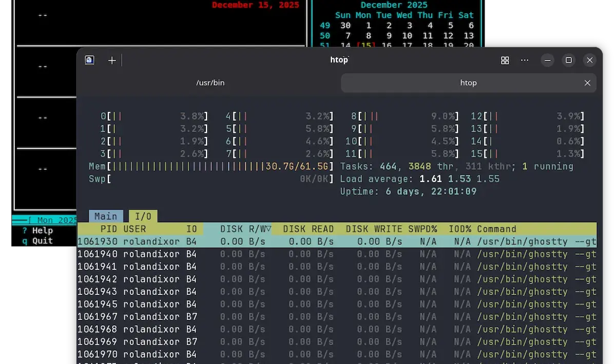
Task: Select process row with PID 1061941
Action: [337, 267]
